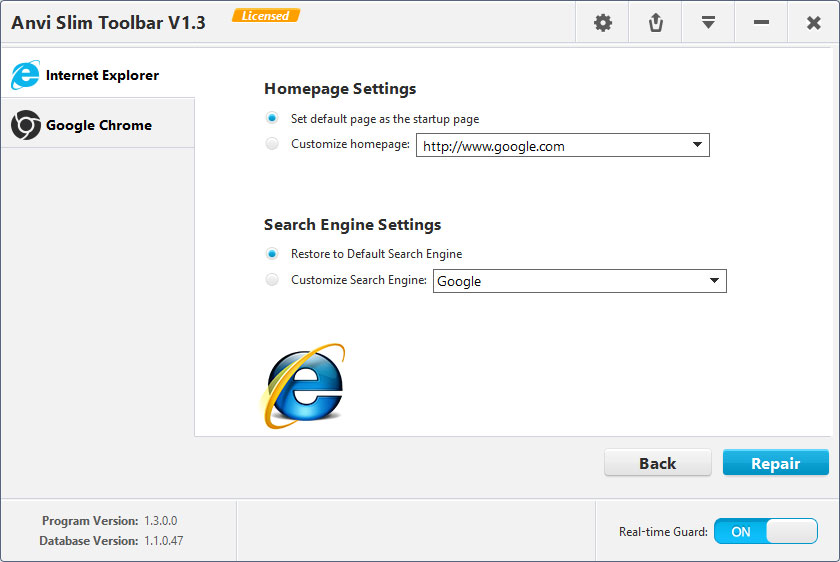Viewport: 840px width, 562px height.
Task: Click the orange Licensed badge
Action: [x=265, y=16]
